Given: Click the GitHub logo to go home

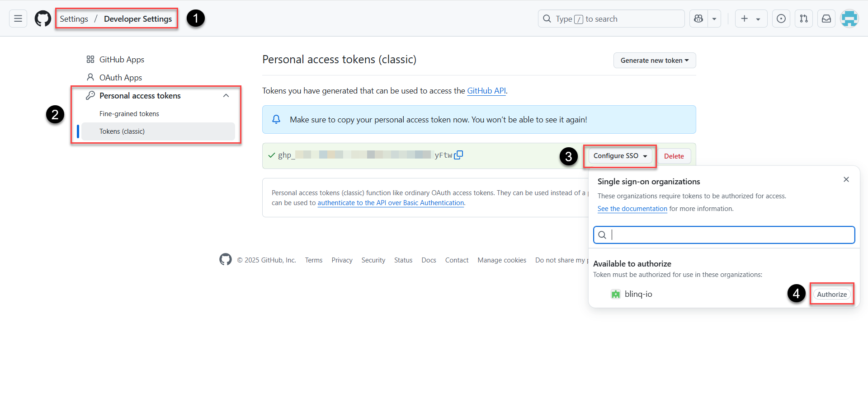Looking at the screenshot, I should click(x=42, y=18).
